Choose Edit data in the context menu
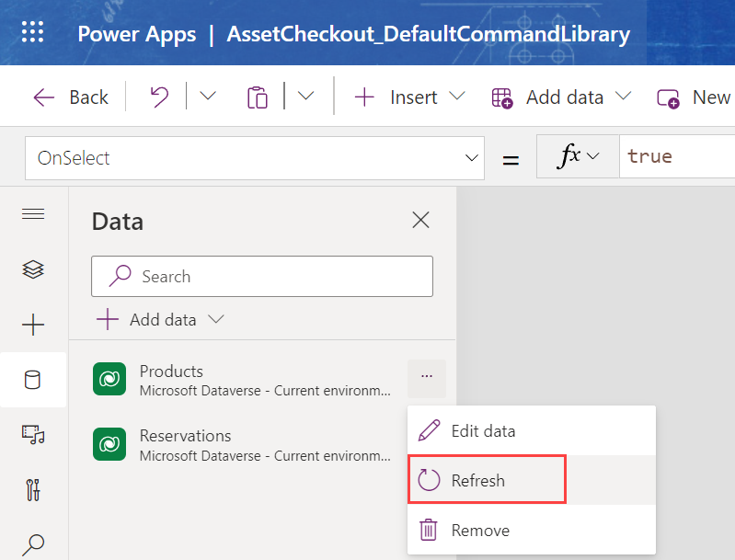 [483, 430]
